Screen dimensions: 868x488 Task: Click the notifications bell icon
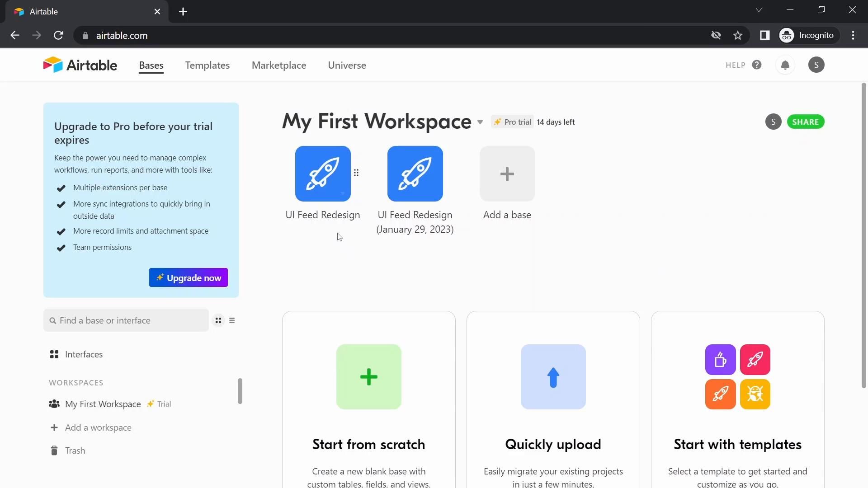[785, 65]
